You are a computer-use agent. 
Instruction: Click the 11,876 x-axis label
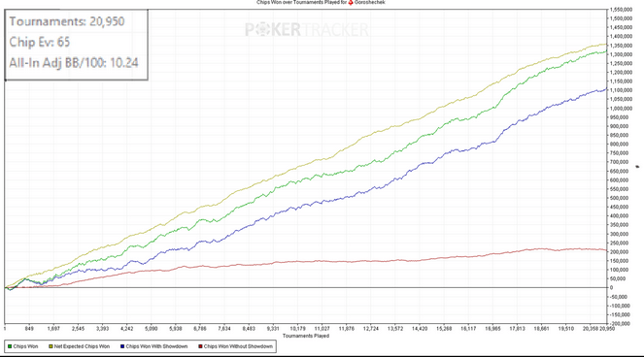click(x=346, y=329)
